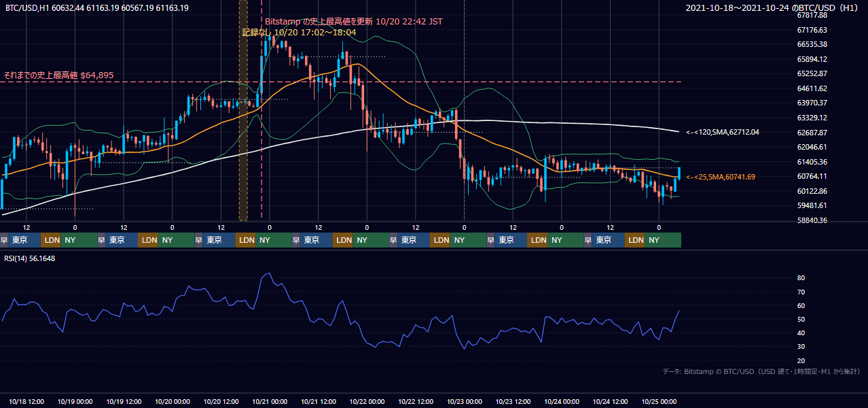Click the 10/21 00:00 date label
This screenshot has width=868, height=408.
click(x=270, y=402)
